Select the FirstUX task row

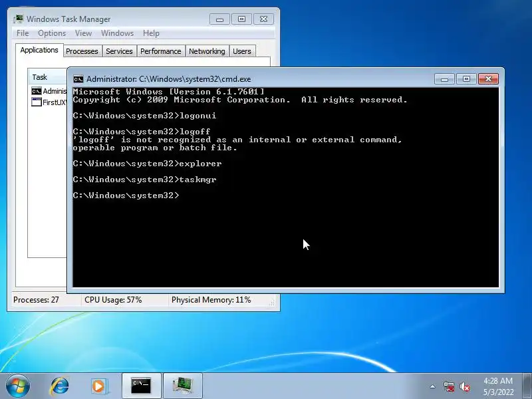pyautogui.click(x=49, y=102)
